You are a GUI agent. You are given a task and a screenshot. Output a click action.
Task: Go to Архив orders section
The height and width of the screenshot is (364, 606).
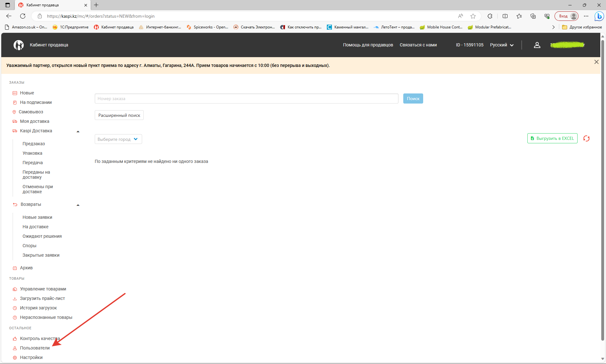coord(26,268)
